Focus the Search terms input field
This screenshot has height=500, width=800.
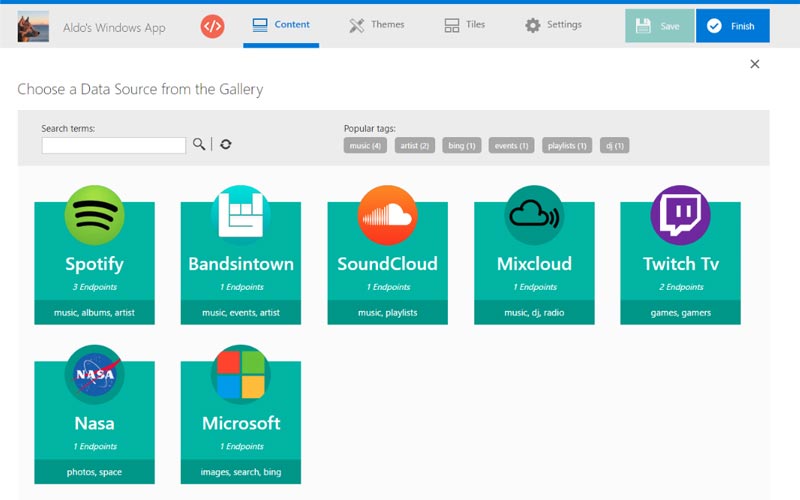[114, 145]
